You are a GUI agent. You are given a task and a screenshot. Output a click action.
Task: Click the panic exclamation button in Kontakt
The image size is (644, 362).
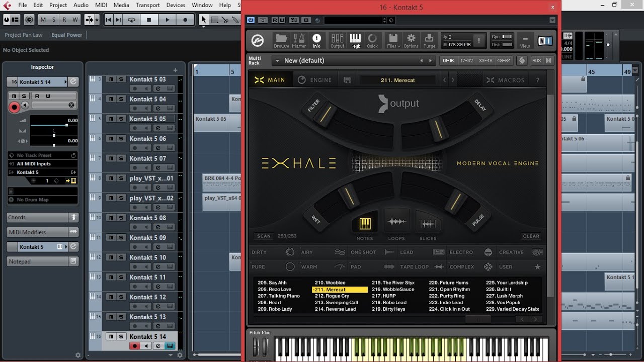479,41
